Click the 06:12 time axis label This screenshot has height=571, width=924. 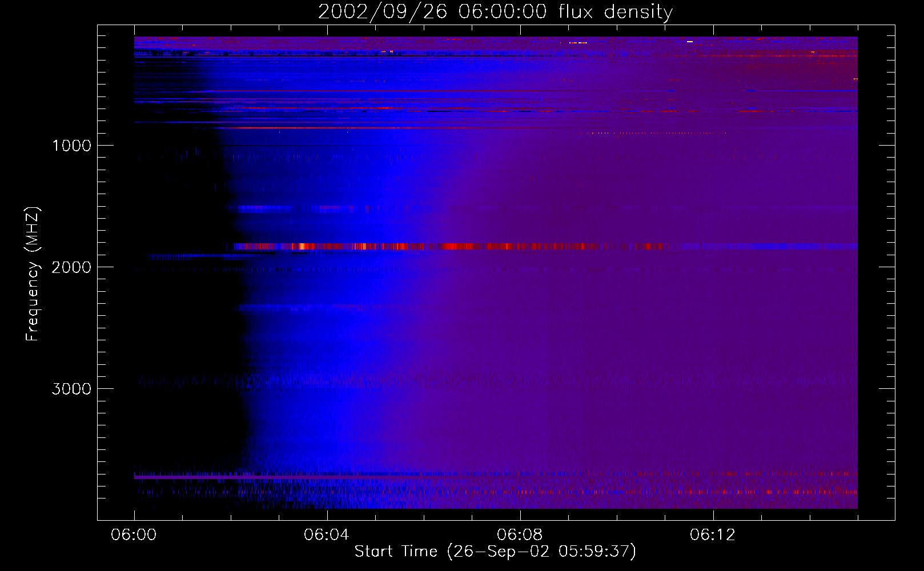click(713, 535)
